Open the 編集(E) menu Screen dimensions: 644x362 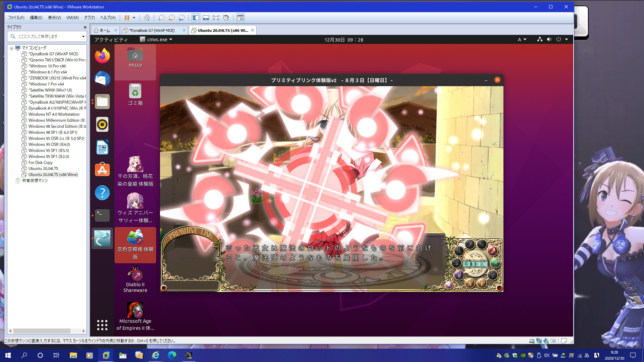pos(36,18)
